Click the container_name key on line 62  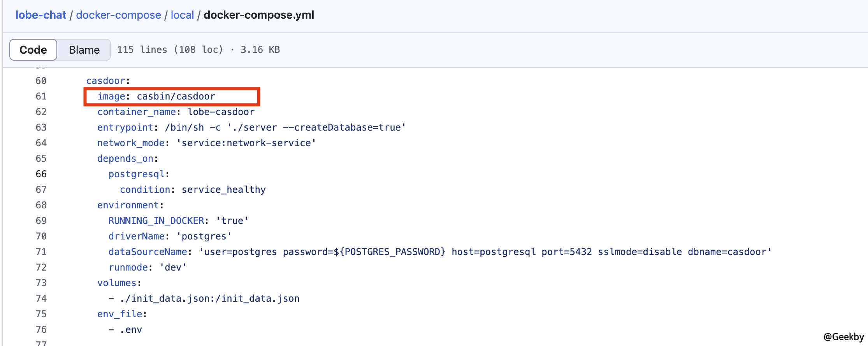[x=137, y=112]
